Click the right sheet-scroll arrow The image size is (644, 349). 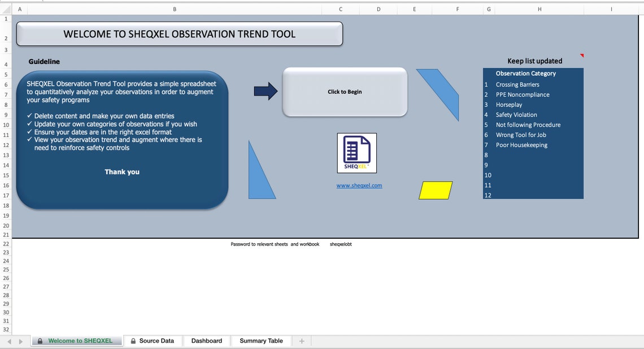pyautogui.click(x=20, y=341)
